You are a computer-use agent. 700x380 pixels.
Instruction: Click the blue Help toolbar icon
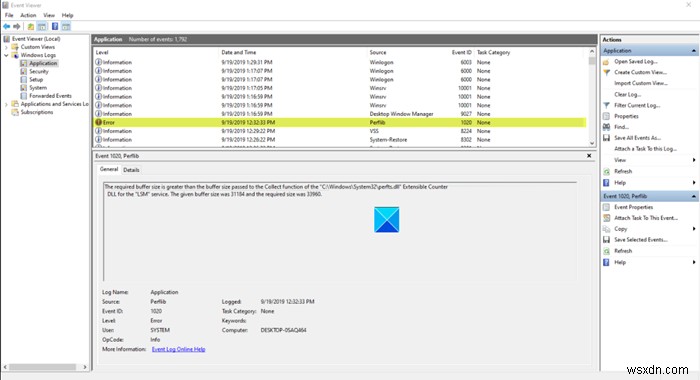tap(55, 27)
